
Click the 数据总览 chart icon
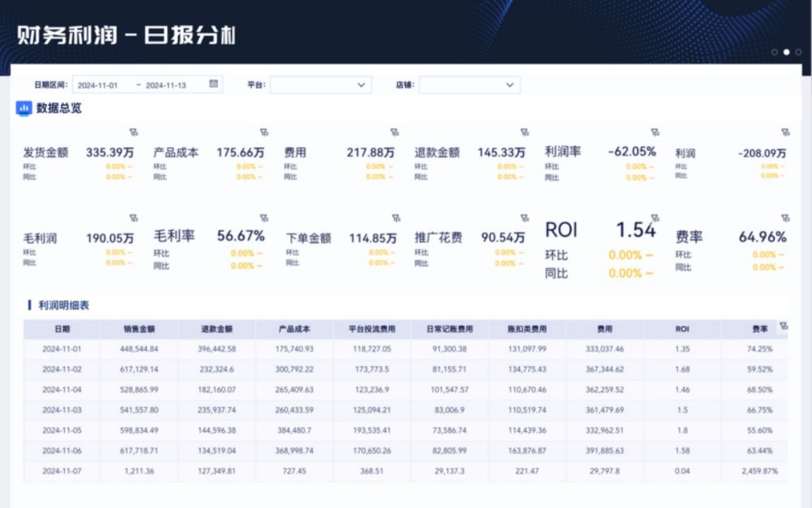click(24, 108)
